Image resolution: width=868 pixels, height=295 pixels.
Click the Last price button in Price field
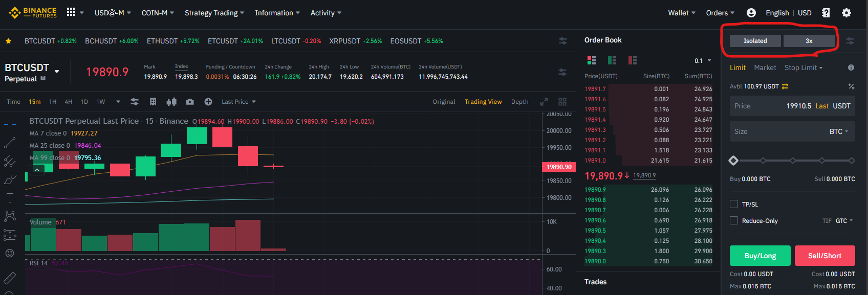tap(822, 106)
